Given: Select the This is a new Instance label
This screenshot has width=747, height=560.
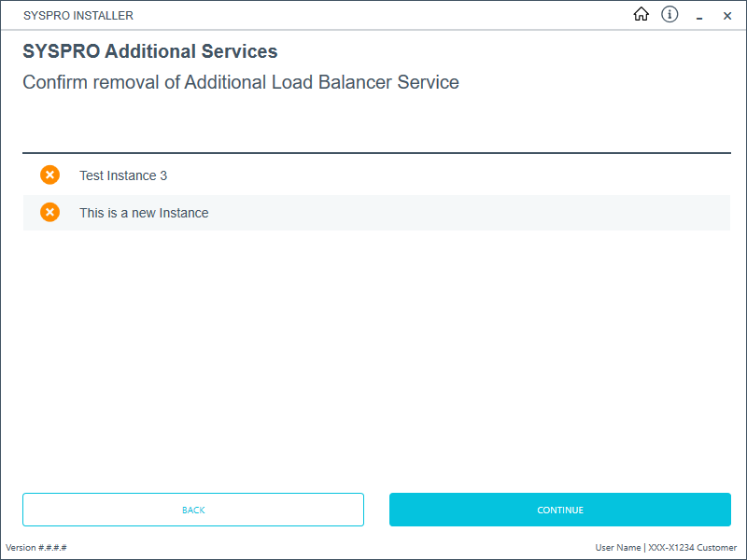Looking at the screenshot, I should (x=144, y=213).
